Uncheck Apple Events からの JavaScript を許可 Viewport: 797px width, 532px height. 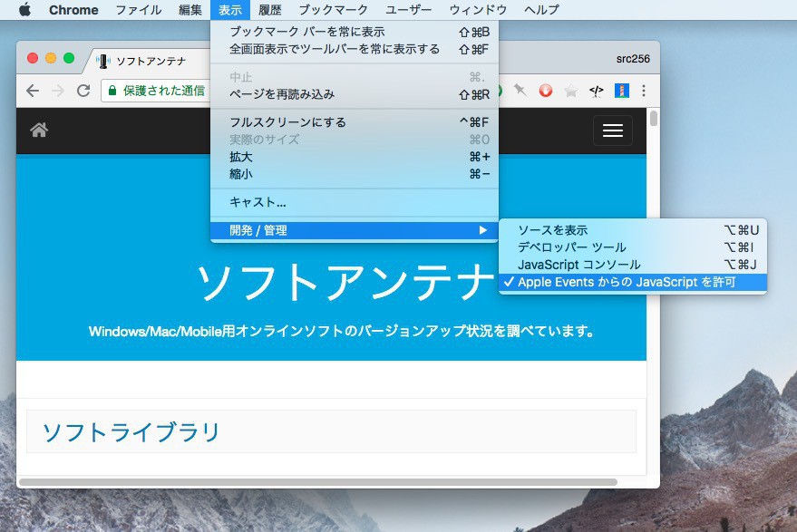[633, 282]
